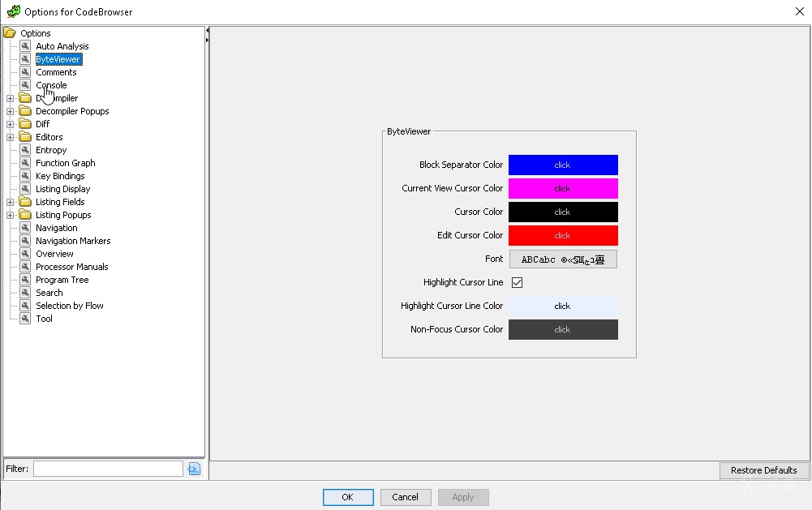
Task: Uncheck Highlight Cursor Line checkbox
Action: coord(517,282)
